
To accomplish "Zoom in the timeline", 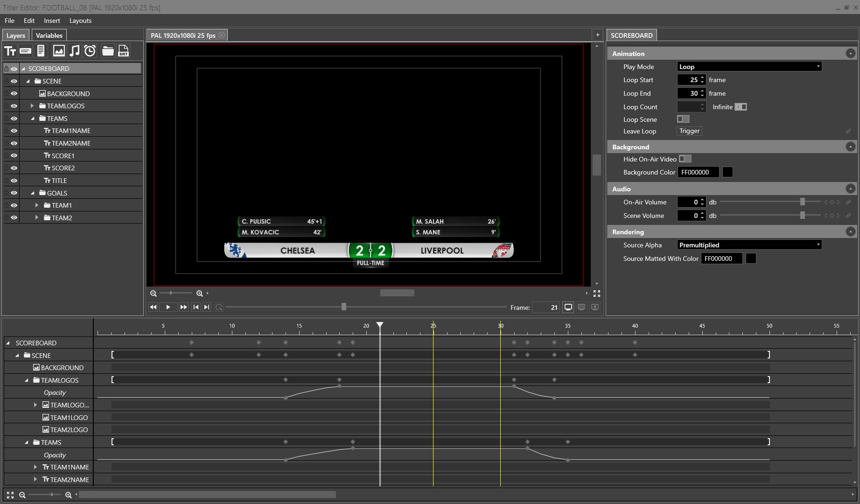I will 69,495.
